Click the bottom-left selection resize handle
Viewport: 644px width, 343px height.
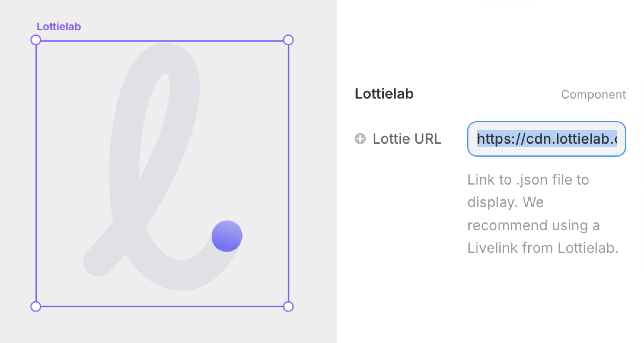pos(36,307)
